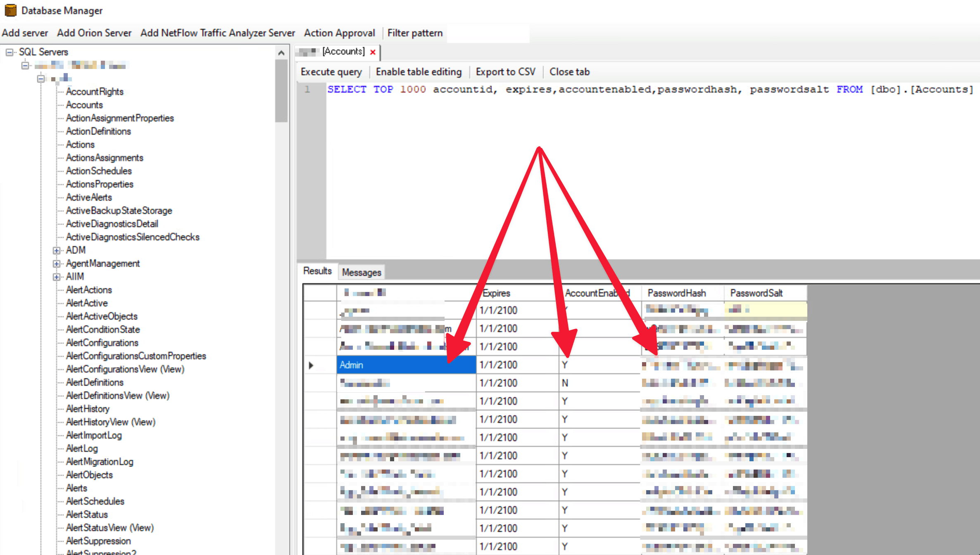The height and width of the screenshot is (555, 980).
Task: Click Add Orion Server
Action: [x=94, y=33]
